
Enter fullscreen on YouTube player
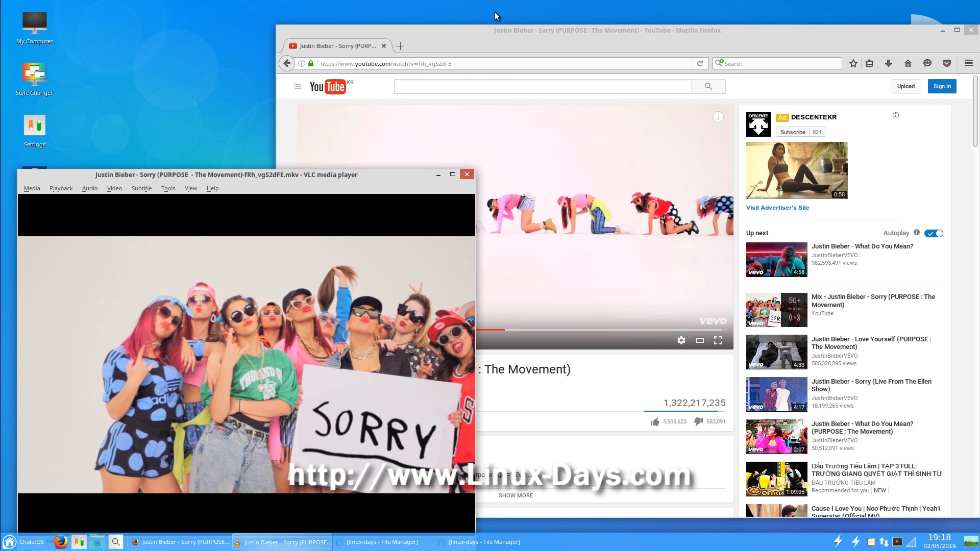pos(718,340)
